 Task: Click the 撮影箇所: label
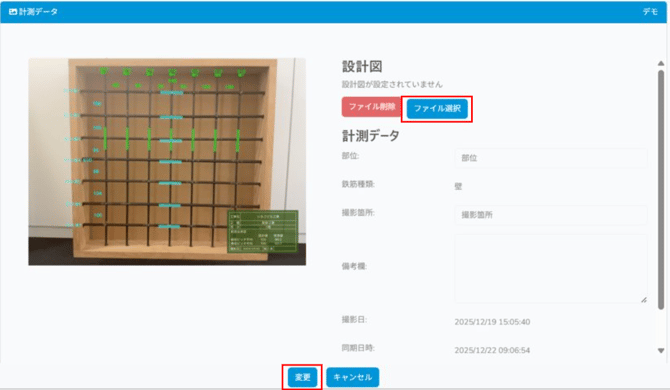(x=358, y=213)
